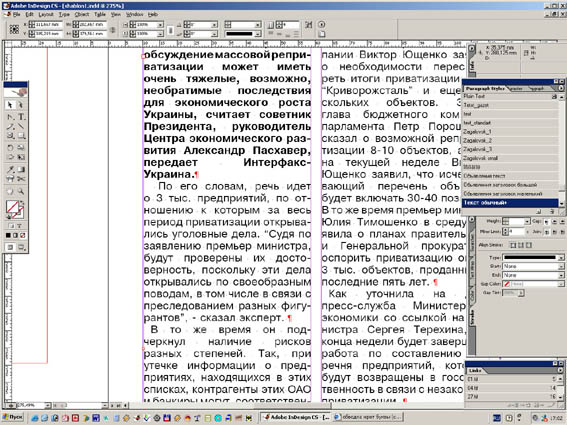Open Paragraph Styles panel flyout menu

click(x=561, y=88)
